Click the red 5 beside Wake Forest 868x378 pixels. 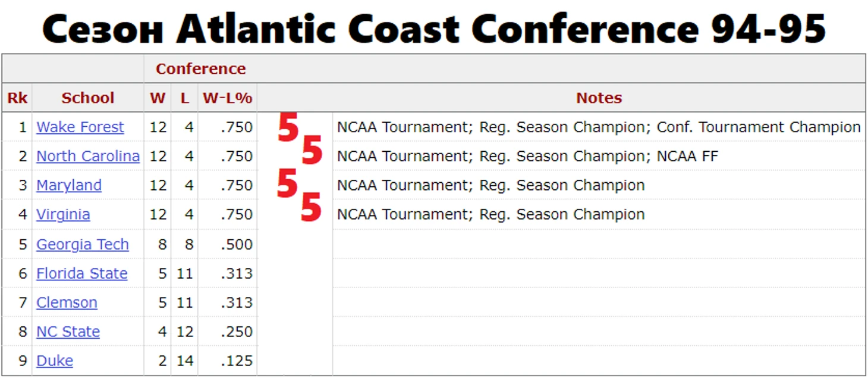click(288, 127)
